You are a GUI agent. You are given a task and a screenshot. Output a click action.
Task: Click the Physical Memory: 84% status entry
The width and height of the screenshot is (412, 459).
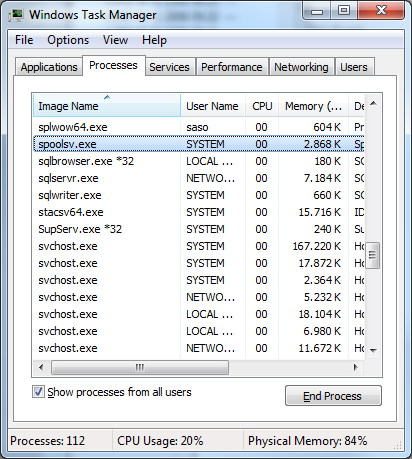coord(307,441)
